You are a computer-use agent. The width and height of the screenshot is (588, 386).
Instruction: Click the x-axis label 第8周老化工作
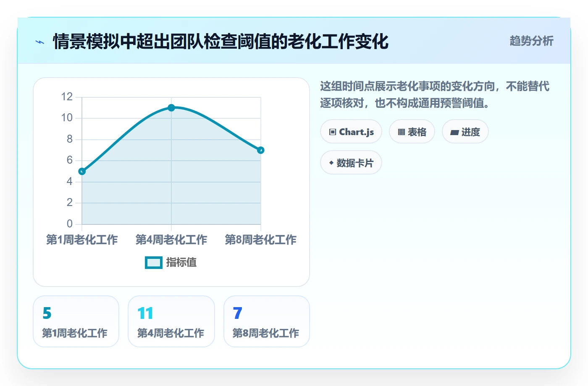click(261, 240)
